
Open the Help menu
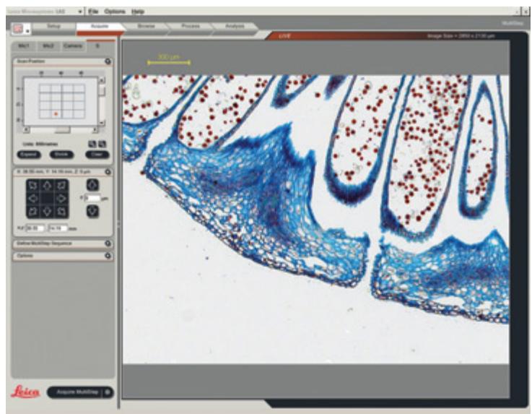138,12
